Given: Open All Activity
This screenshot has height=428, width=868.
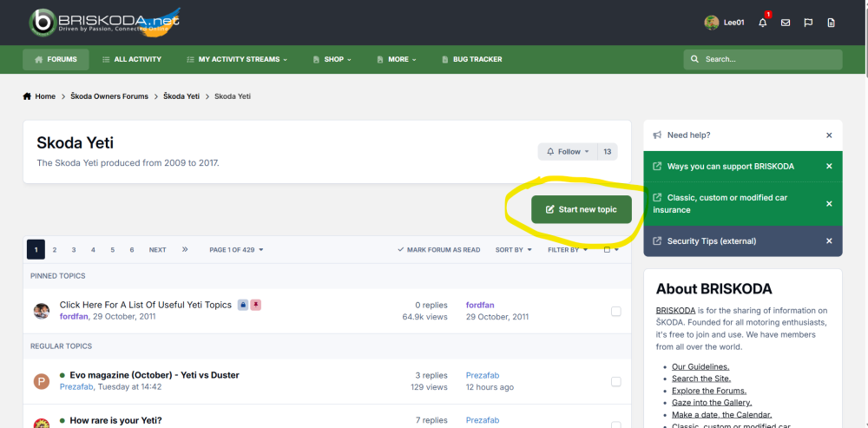Looking at the screenshot, I should click(132, 59).
